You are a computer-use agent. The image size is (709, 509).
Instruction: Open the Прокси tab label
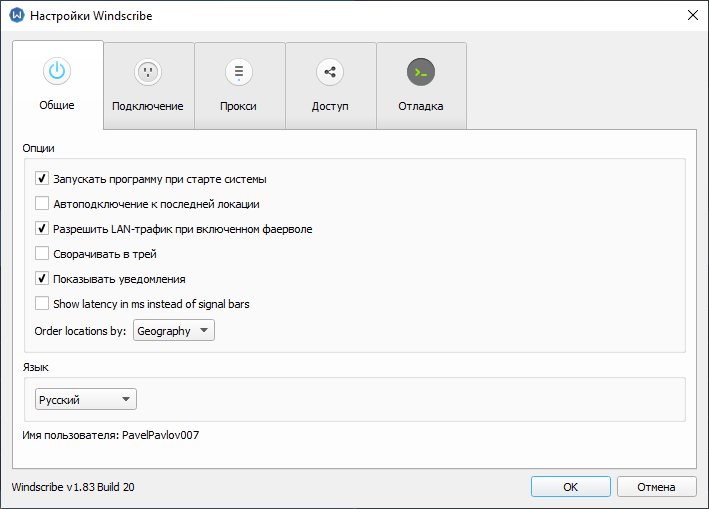pyautogui.click(x=238, y=106)
